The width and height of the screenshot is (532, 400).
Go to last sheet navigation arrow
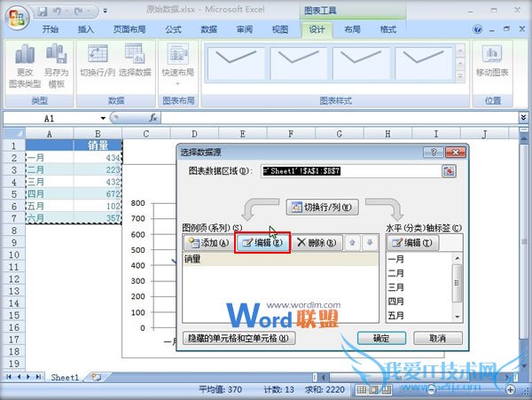(38, 377)
